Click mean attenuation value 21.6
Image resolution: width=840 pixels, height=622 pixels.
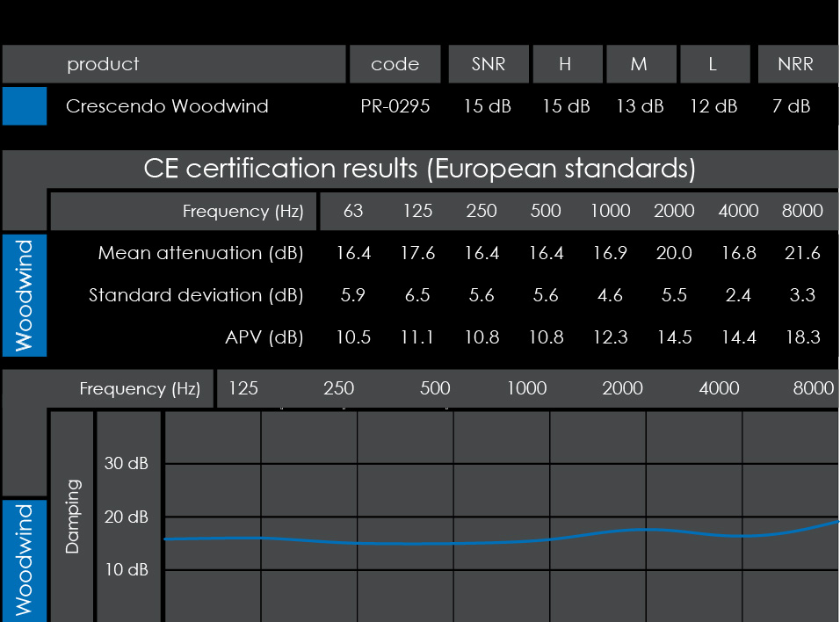(802, 253)
